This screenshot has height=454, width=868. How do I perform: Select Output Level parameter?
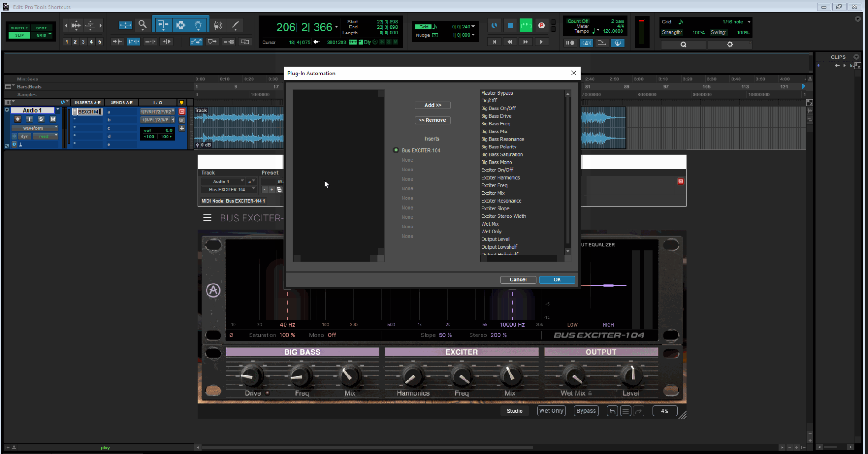point(495,239)
